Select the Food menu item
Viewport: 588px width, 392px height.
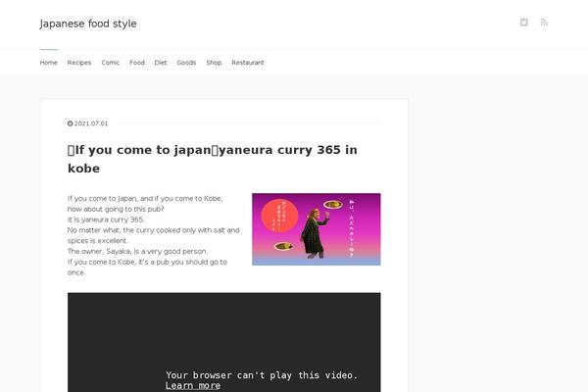point(137,63)
